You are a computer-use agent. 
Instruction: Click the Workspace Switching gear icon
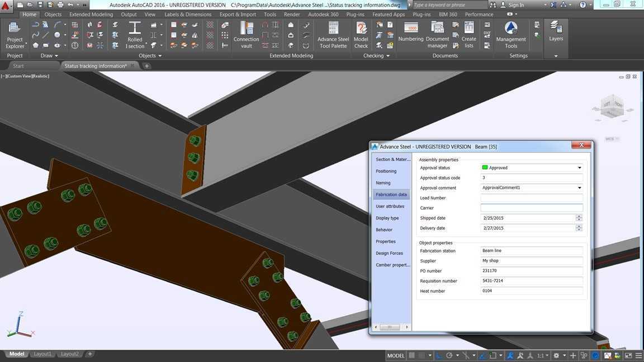tap(557, 355)
